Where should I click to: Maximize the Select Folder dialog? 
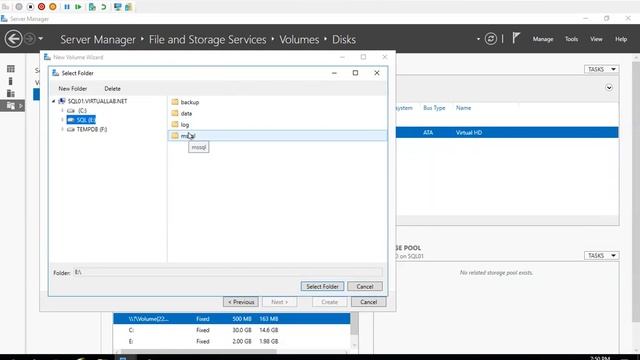355,73
